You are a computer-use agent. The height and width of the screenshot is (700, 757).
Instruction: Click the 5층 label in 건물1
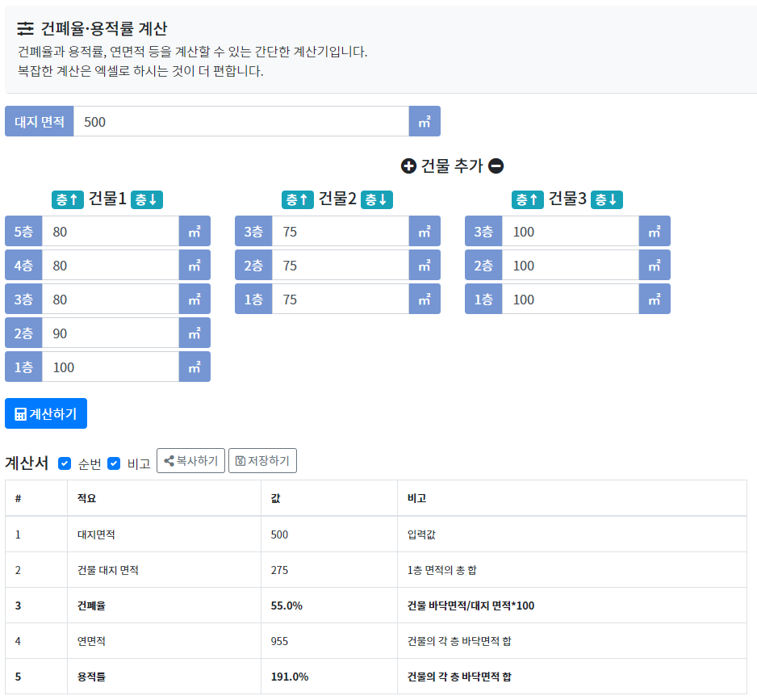pyautogui.click(x=23, y=232)
